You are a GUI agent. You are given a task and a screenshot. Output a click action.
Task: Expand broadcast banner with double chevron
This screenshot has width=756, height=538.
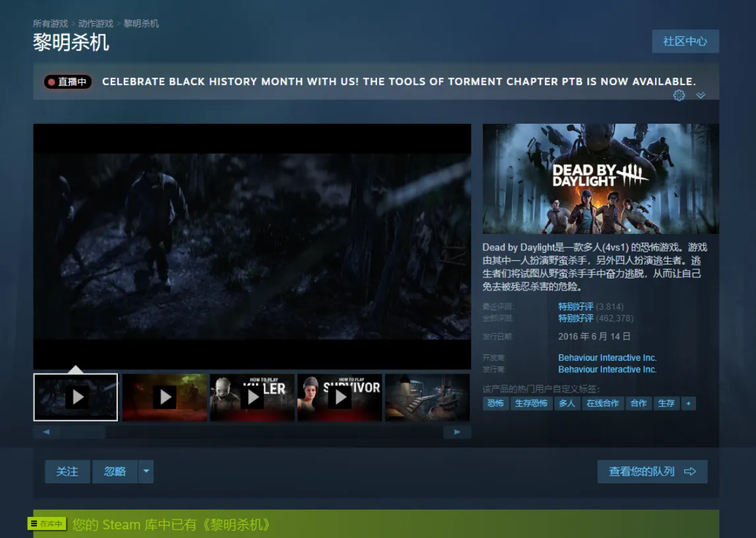pos(701,95)
